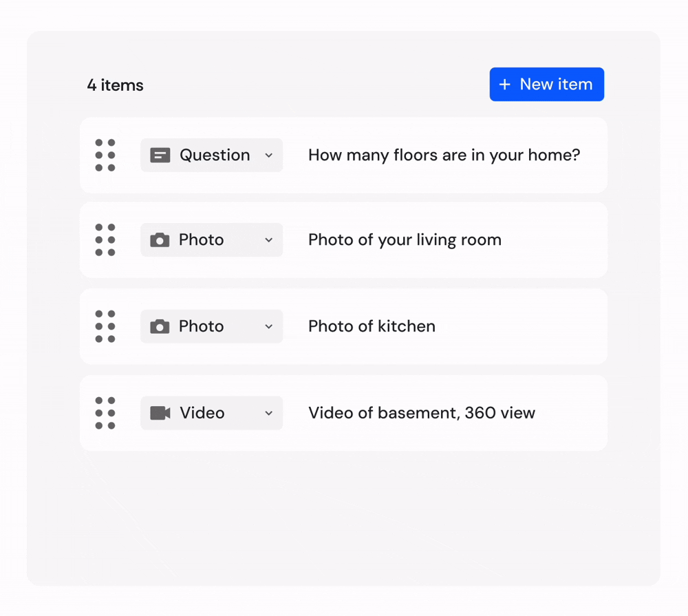The height and width of the screenshot is (616, 688).
Task: Grab the drag handle of kitchen photo row
Action: click(105, 326)
